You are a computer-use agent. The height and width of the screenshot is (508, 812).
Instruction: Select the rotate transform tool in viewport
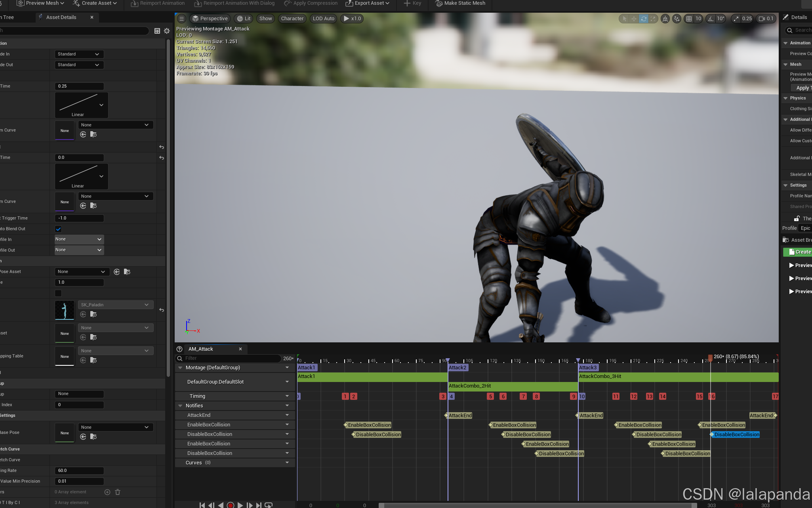coord(643,19)
